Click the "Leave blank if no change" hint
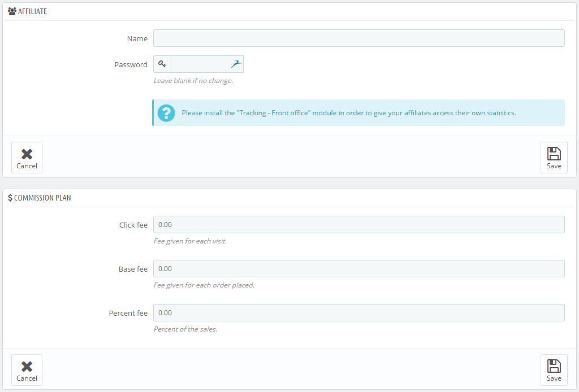Viewport: 579px width, 392px height. click(x=193, y=81)
